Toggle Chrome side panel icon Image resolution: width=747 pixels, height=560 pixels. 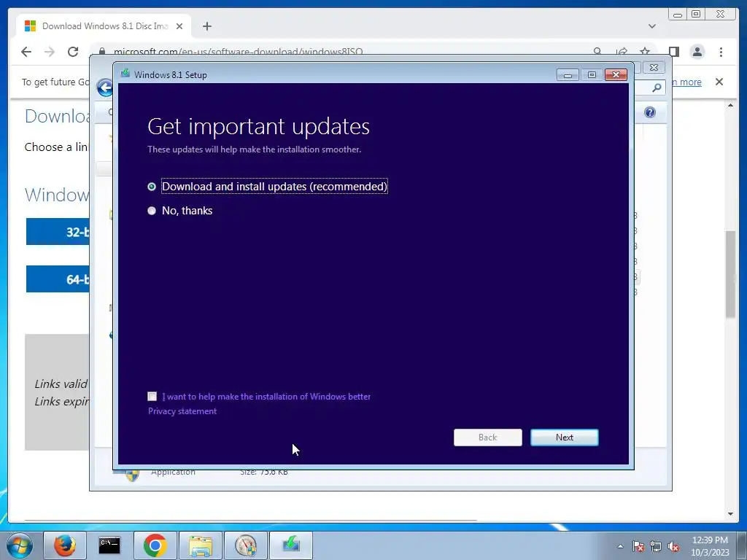click(673, 52)
